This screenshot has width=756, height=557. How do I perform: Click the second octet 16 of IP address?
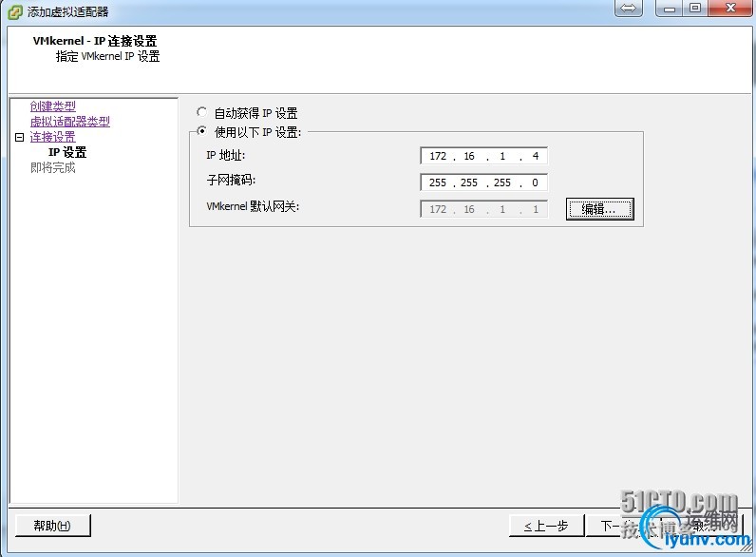coord(469,156)
